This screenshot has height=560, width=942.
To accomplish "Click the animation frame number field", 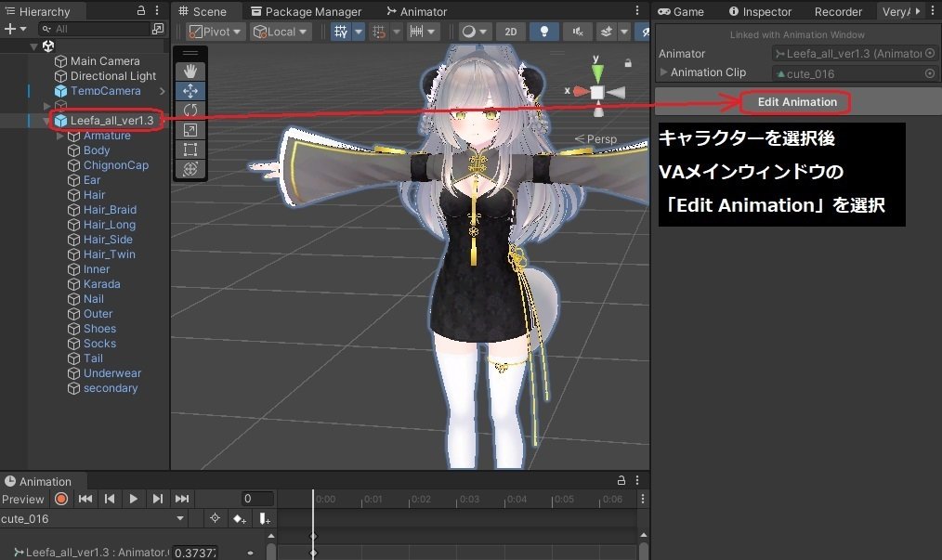I will [x=257, y=499].
